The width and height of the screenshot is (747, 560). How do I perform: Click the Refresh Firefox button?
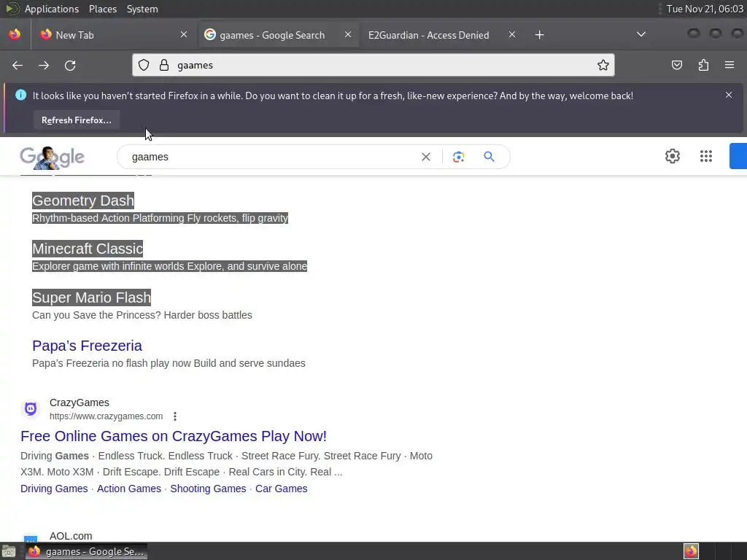pyautogui.click(x=76, y=120)
